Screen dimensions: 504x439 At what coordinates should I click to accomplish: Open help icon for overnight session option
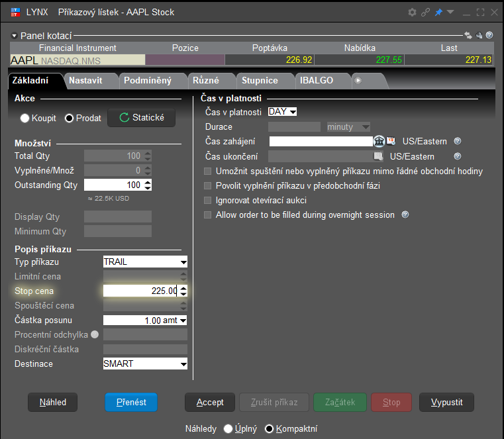click(x=405, y=215)
